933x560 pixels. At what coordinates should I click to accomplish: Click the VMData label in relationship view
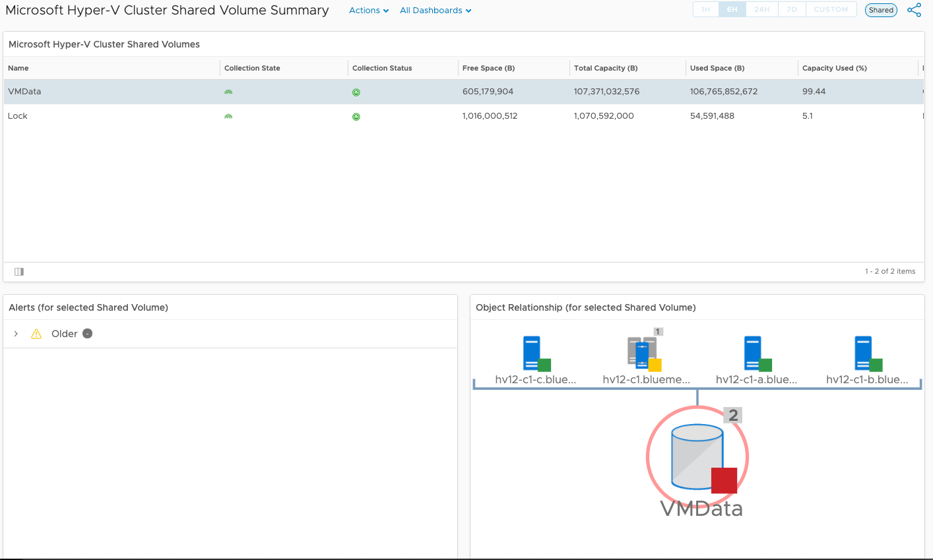pos(701,509)
